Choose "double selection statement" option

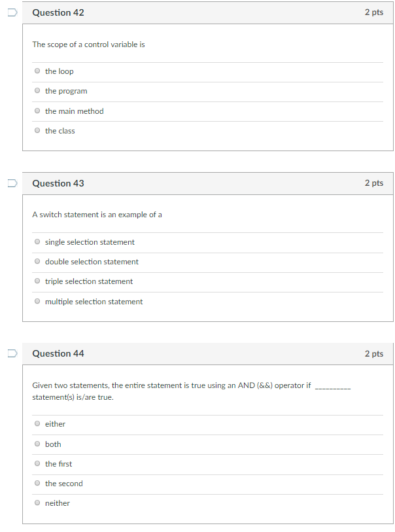pos(37,261)
